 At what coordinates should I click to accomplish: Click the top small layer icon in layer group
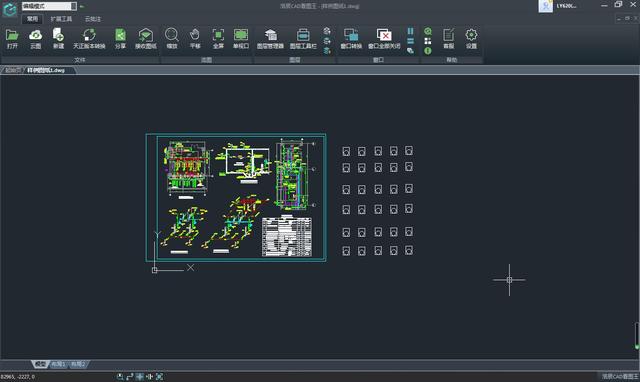point(327,31)
